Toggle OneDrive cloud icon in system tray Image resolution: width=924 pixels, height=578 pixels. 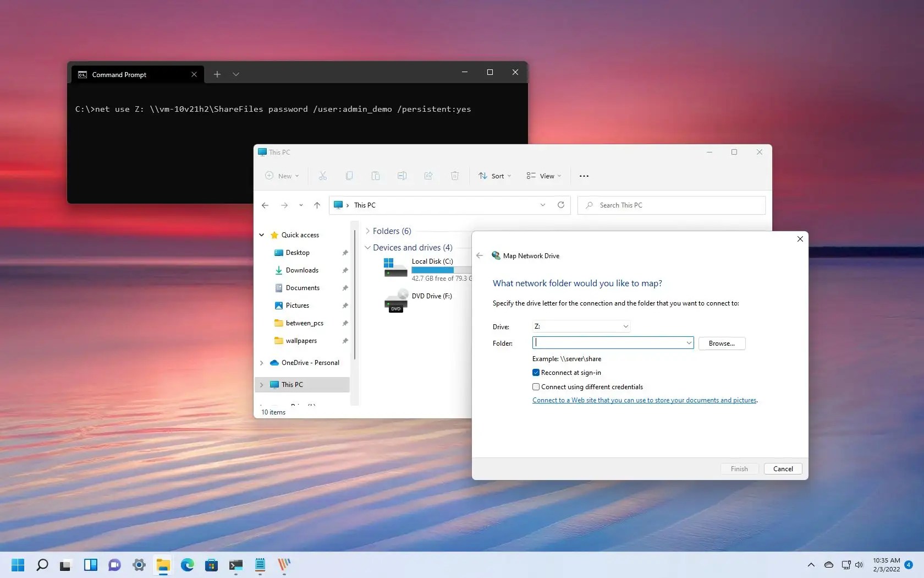(829, 565)
